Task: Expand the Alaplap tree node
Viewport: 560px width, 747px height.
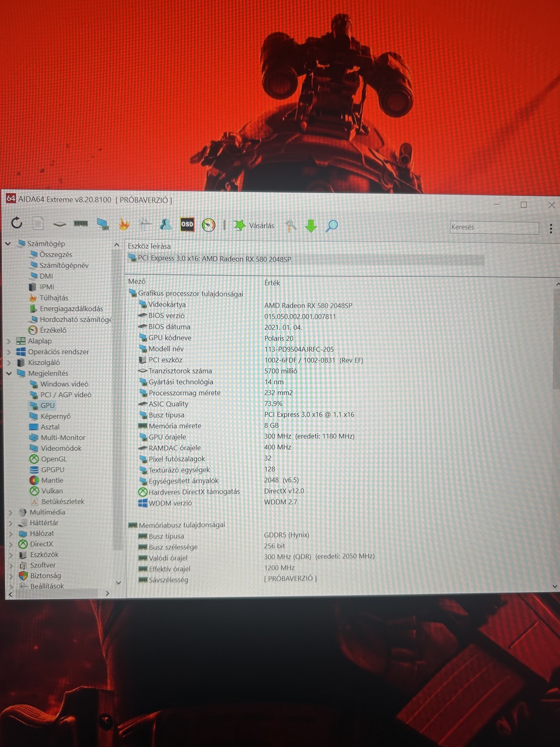Action: pos(8,341)
